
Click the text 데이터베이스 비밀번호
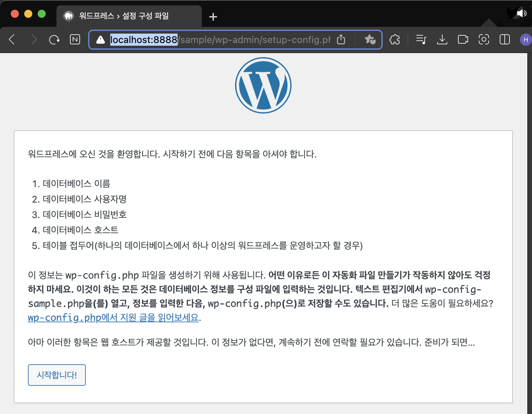pyautogui.click(x=85, y=214)
